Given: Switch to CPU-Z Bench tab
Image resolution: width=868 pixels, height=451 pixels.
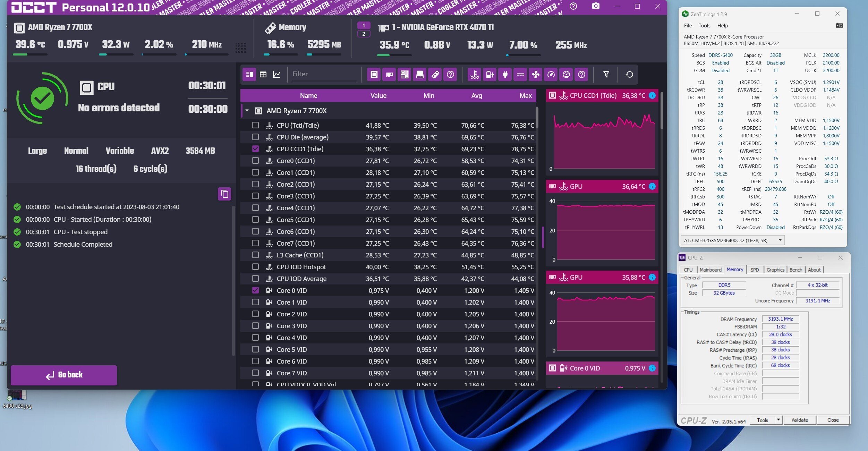Looking at the screenshot, I should point(796,270).
